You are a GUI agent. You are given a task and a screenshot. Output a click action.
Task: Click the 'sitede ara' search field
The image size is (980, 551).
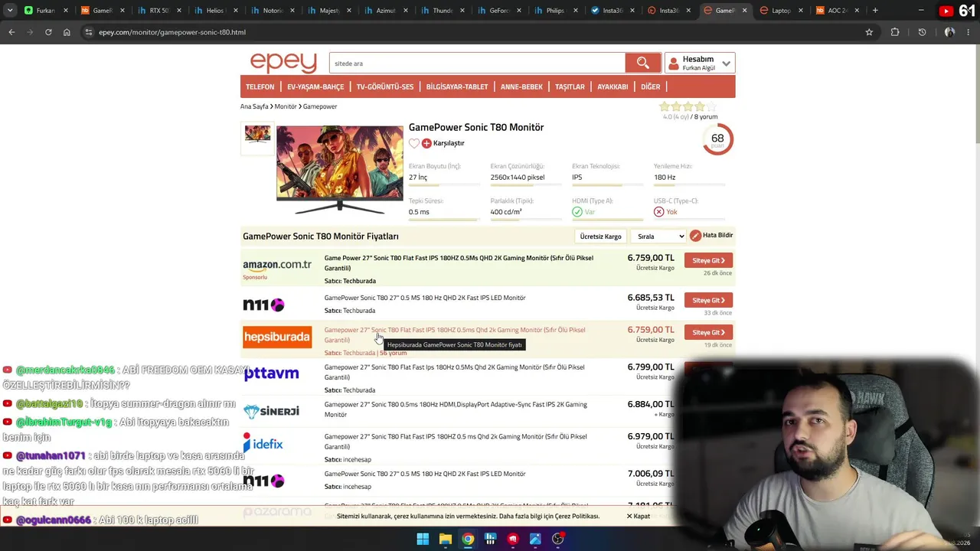tap(477, 64)
